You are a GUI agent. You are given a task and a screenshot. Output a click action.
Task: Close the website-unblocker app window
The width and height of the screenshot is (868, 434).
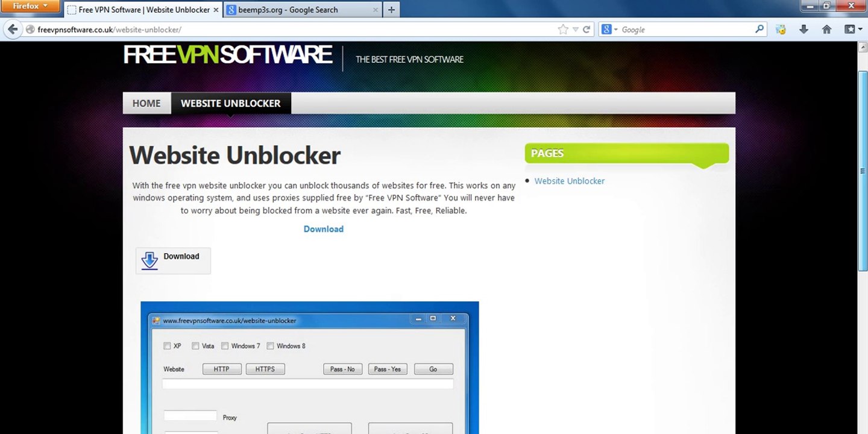click(x=453, y=318)
